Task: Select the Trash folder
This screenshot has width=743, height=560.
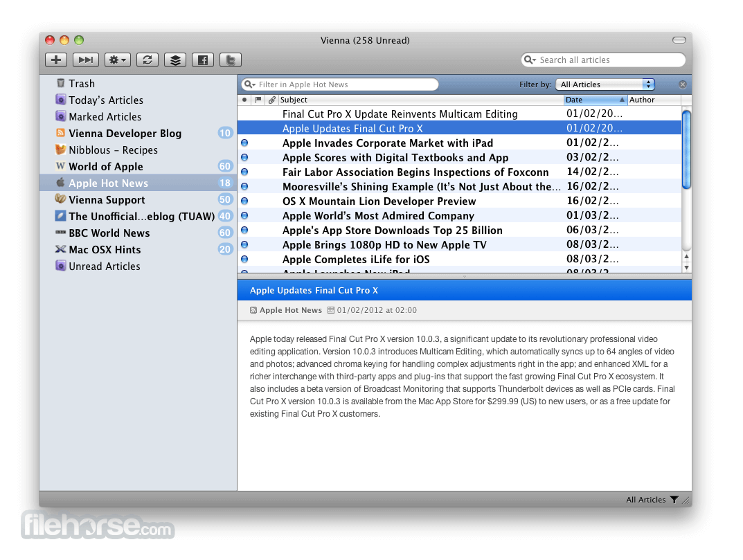Action: [x=138, y=83]
